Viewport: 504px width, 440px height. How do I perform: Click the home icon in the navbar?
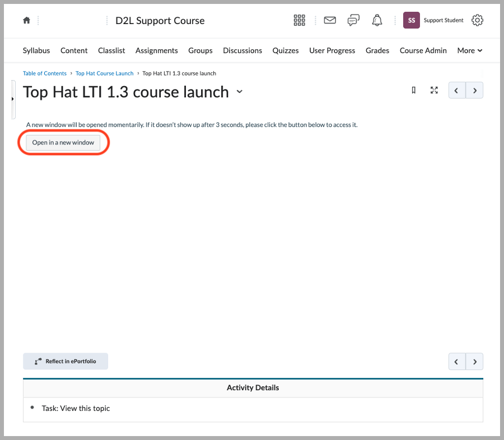point(26,20)
